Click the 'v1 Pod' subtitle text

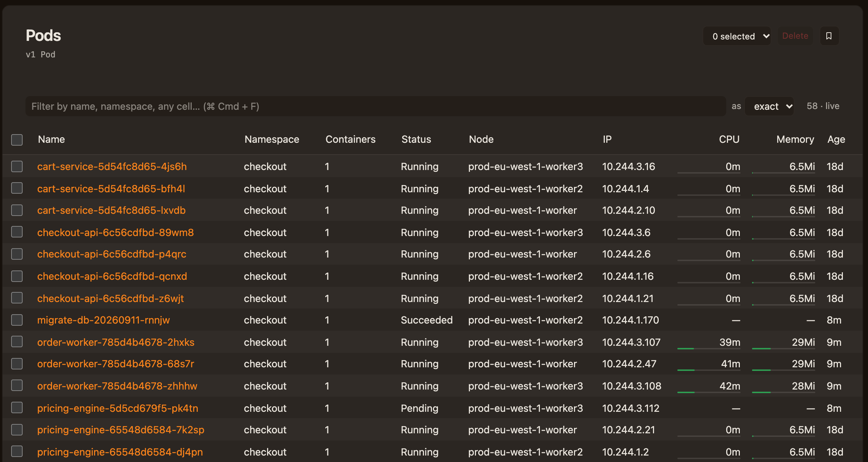pyautogui.click(x=41, y=55)
